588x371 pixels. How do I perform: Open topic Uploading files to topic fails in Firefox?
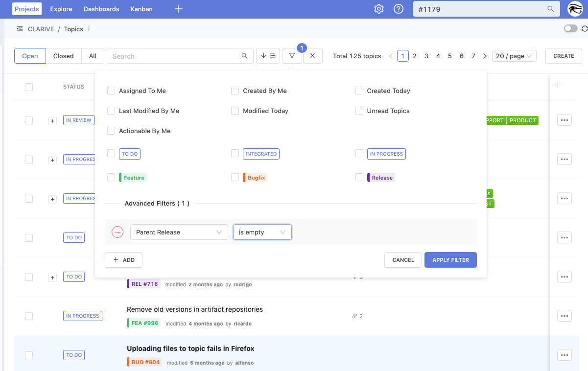pos(190,348)
